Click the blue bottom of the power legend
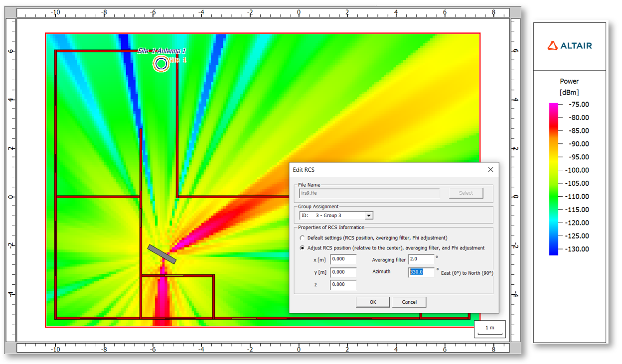Screen dimensions: 622x364 pyautogui.click(x=553, y=251)
